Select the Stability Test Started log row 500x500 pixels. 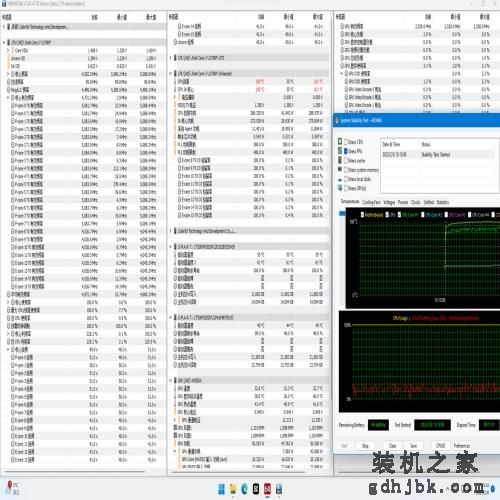[x=438, y=155]
